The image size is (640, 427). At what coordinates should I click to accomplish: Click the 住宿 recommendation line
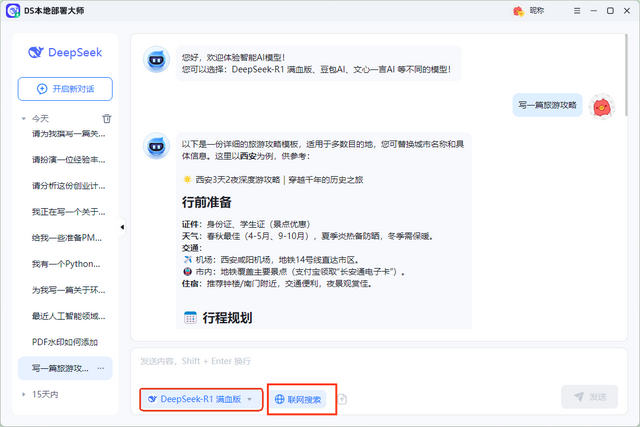(277, 283)
